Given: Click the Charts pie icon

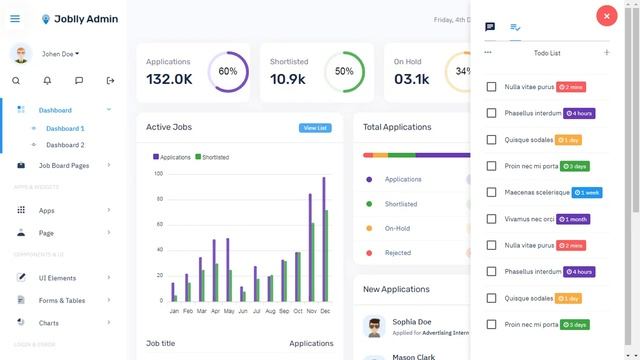Looking at the screenshot, I should (21, 322).
